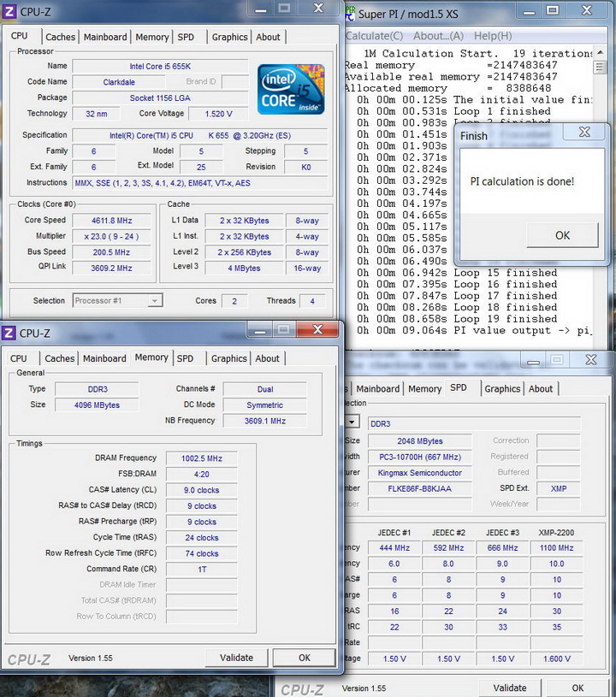Click Validate in SPD CPU-Z window
Screen dimensions: 616x697
pos(510,688)
